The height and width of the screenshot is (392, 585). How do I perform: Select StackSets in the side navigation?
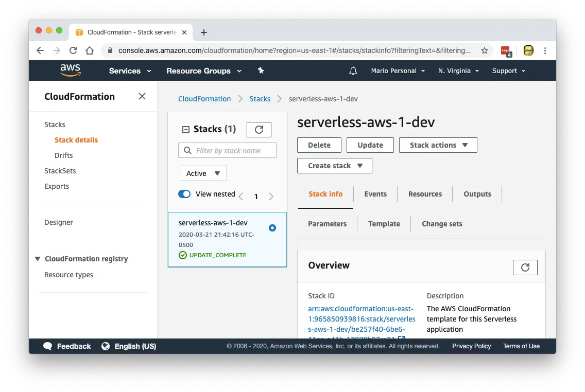60,171
